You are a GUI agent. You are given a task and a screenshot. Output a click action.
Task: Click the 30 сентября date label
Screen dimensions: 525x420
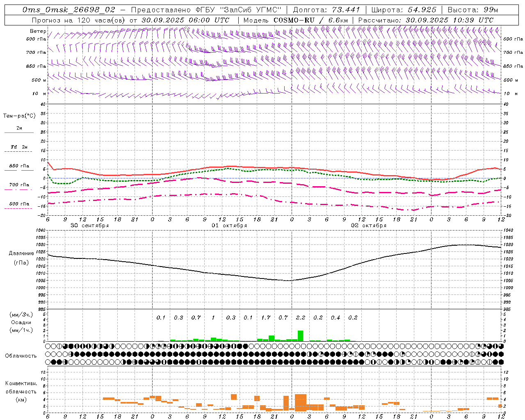click(x=90, y=226)
